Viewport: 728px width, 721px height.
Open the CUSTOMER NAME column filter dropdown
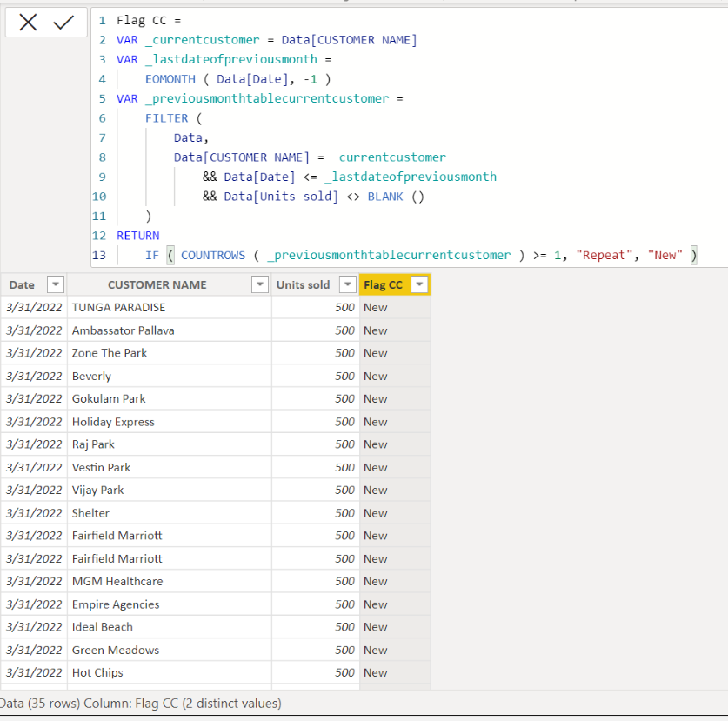(x=259, y=284)
